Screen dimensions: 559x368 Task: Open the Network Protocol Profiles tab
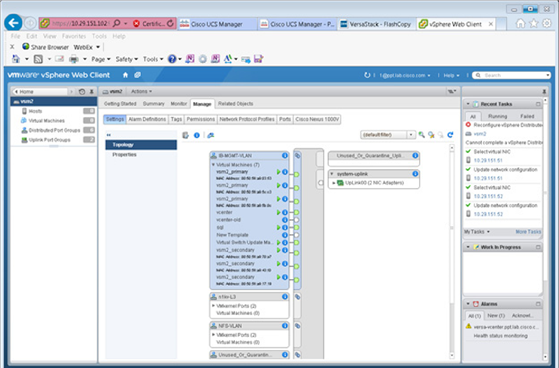point(247,119)
